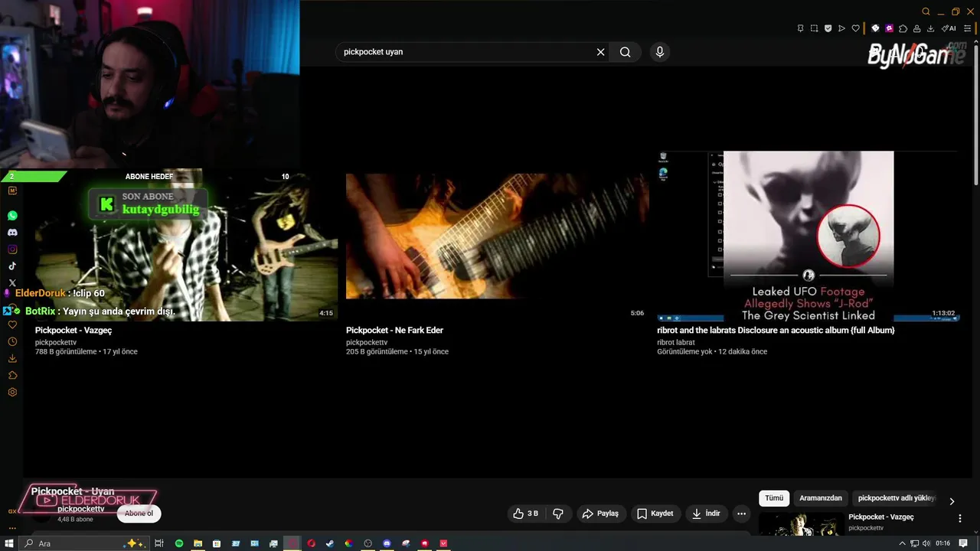Open the easy setup menu icon
Viewport: 980px width, 551px height.
[967, 28]
